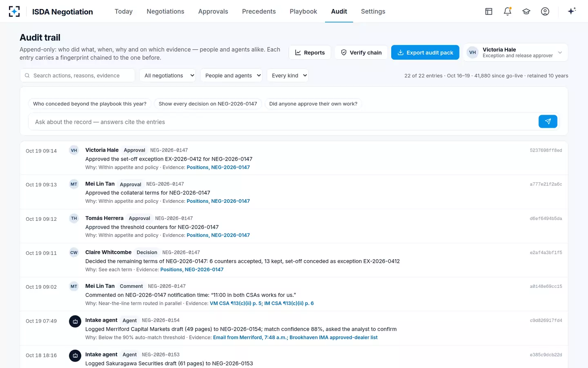
Task: Open Brookhaven IMA approved-dealer list link
Action: tap(334, 338)
